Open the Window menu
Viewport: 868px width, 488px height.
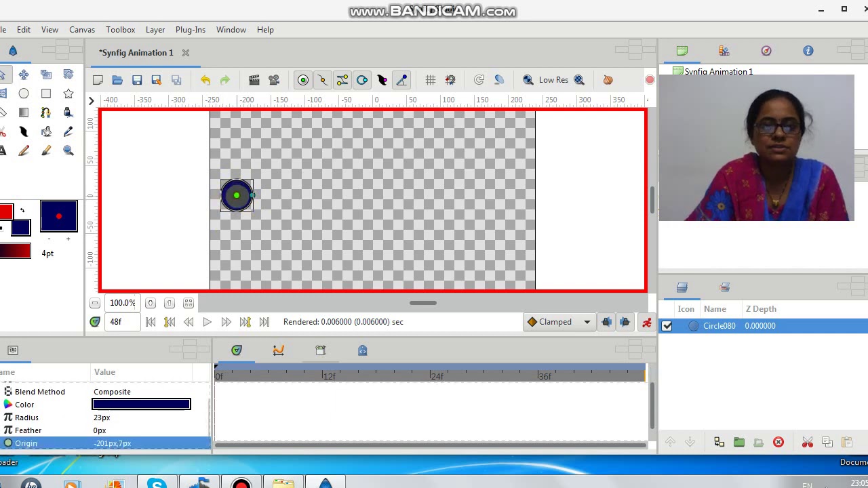(231, 30)
